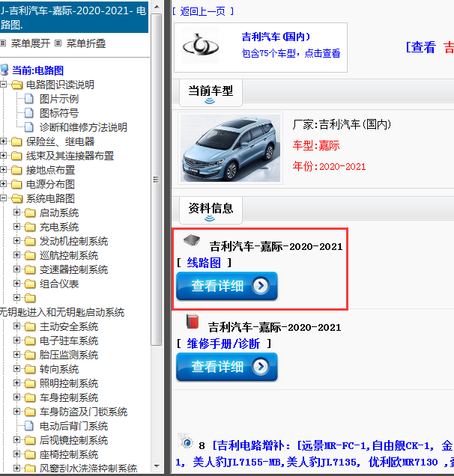Expand the 充电系统 node
Screen dimensions: 454x476
point(17,227)
